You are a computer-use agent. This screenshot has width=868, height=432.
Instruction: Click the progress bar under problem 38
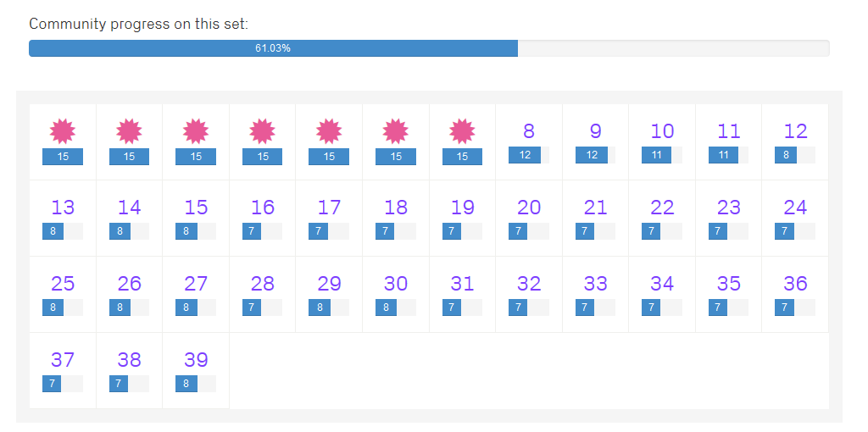click(x=129, y=384)
